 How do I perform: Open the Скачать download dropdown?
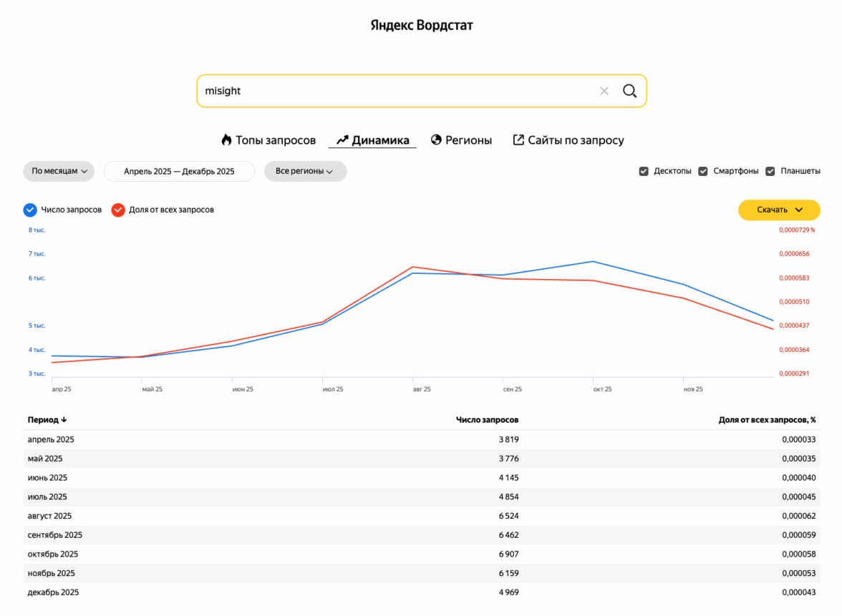(x=778, y=210)
